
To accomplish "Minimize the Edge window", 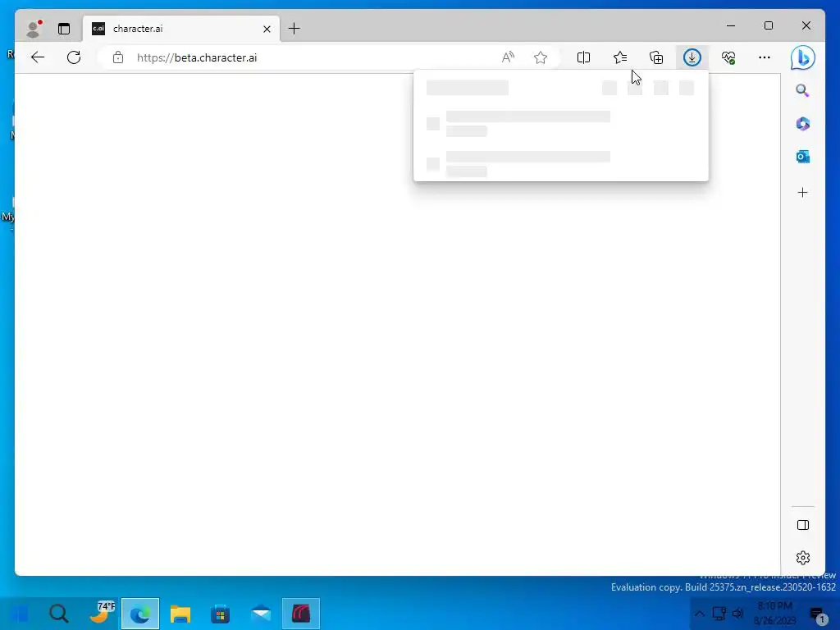I will click(x=731, y=25).
